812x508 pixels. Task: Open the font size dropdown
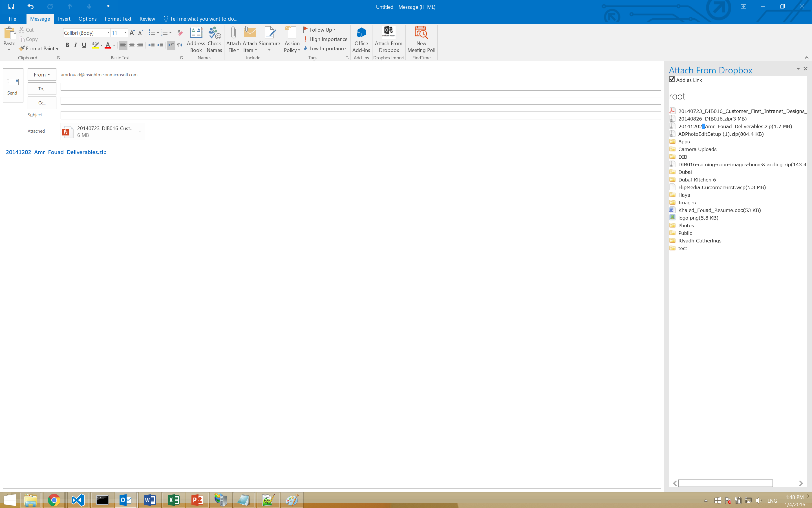(125, 32)
